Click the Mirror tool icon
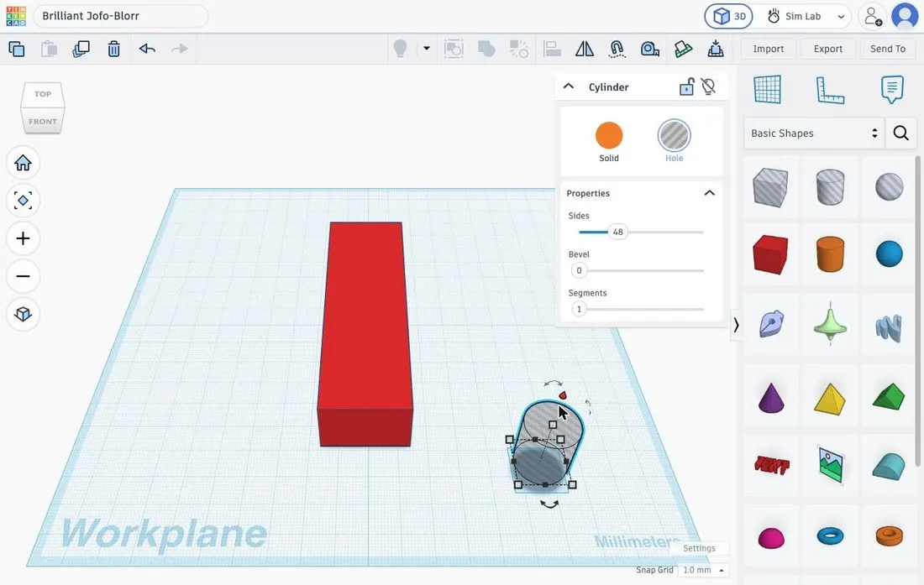The height and width of the screenshot is (585, 924). (x=584, y=49)
